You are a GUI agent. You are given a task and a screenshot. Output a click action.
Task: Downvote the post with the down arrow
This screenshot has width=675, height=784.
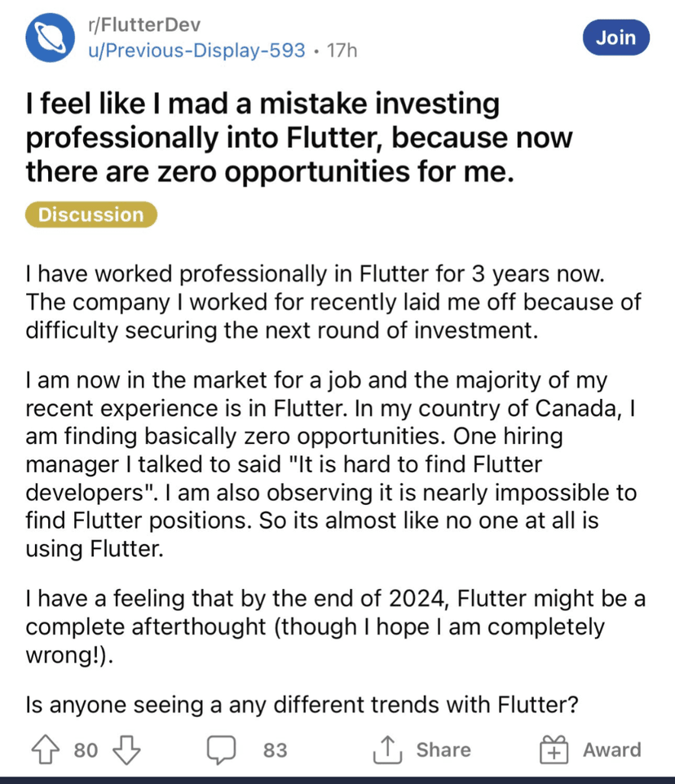tap(126, 750)
